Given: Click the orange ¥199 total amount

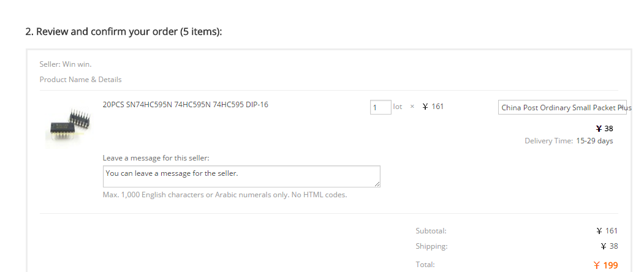Looking at the screenshot, I should point(605,265).
